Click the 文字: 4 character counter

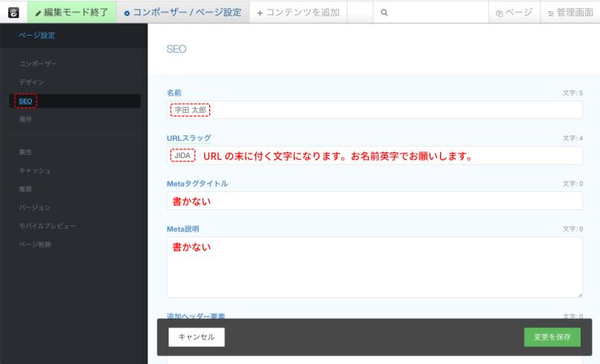click(x=572, y=138)
